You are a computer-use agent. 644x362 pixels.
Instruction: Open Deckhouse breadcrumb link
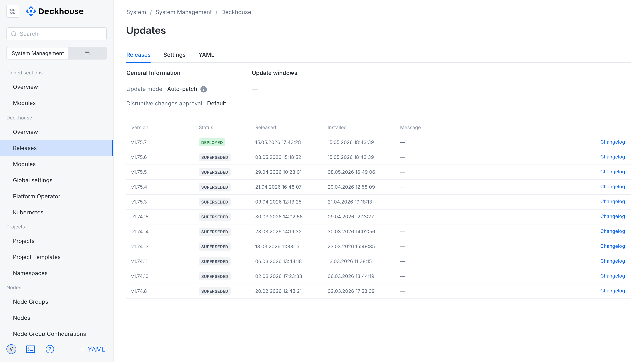236,12
